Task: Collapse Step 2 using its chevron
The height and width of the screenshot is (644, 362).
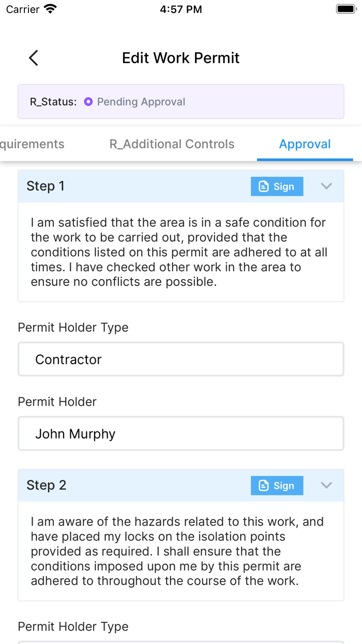Action: click(x=326, y=486)
